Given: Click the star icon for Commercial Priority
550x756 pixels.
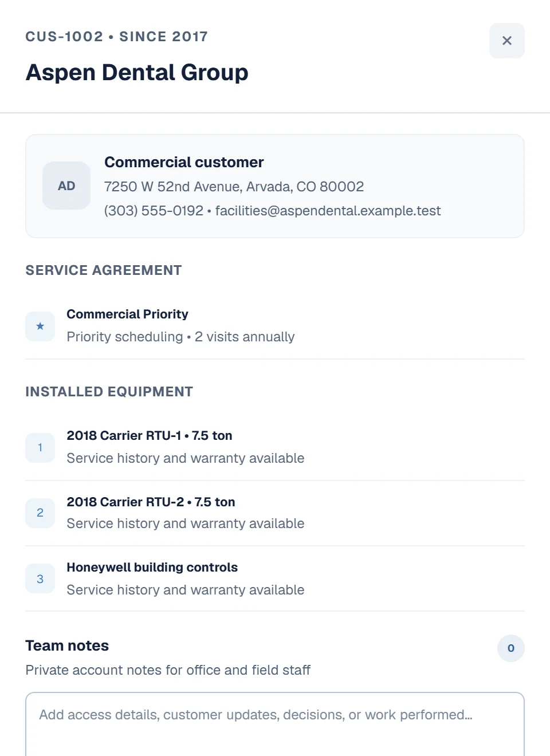Looking at the screenshot, I should [x=40, y=326].
